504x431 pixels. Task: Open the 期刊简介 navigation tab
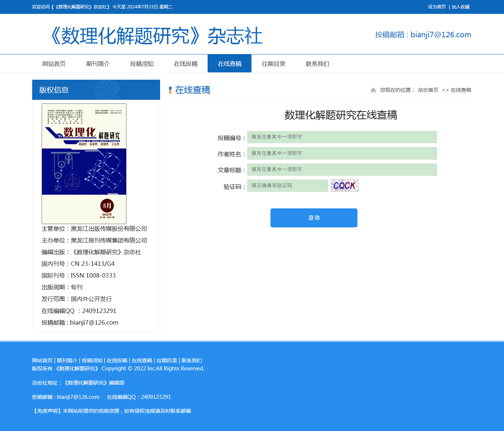coord(98,64)
